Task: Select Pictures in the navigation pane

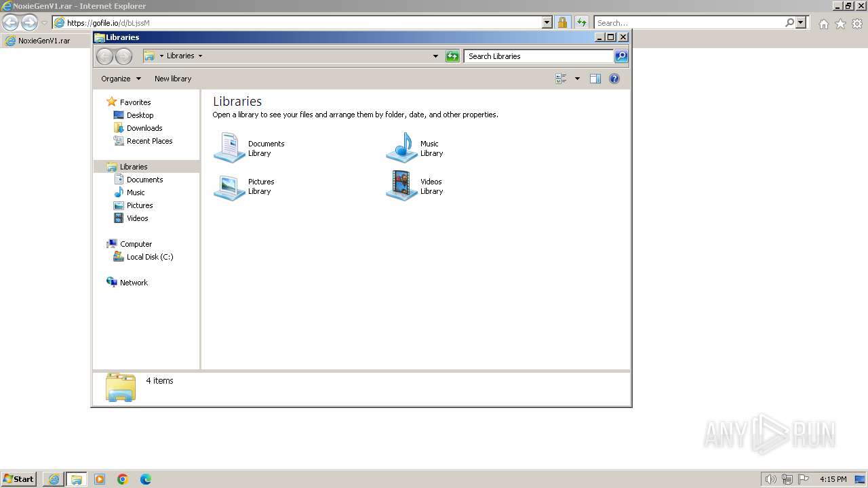Action: [140, 205]
